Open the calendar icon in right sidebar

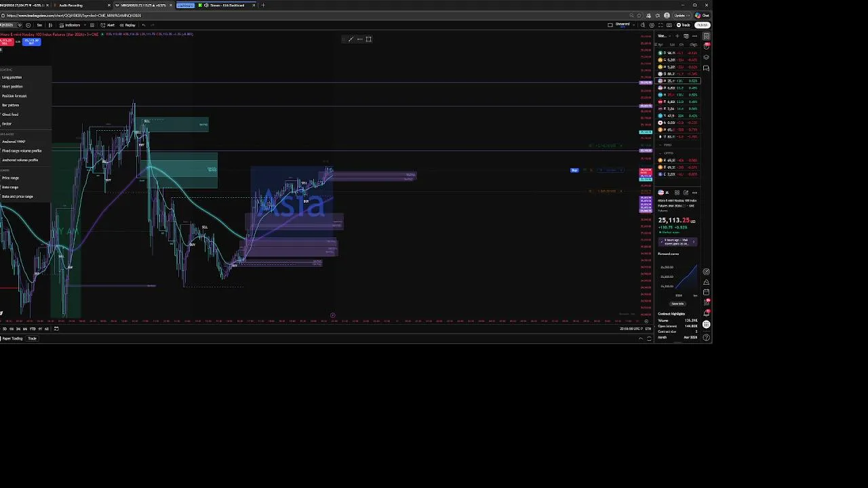point(706,292)
